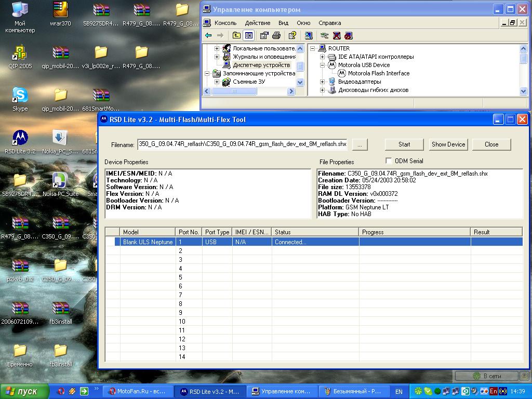Switch to MotoFan.Ru taskbar window
532x399 pixels.
[138, 391]
